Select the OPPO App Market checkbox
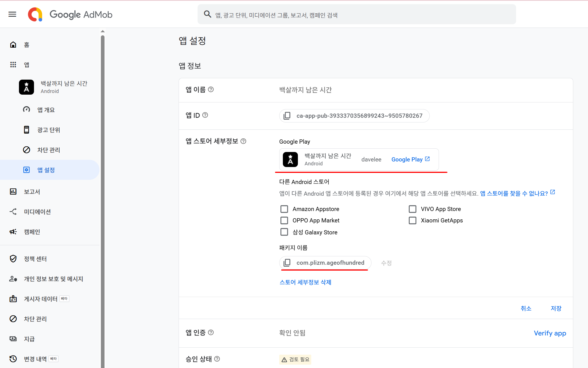 284,220
